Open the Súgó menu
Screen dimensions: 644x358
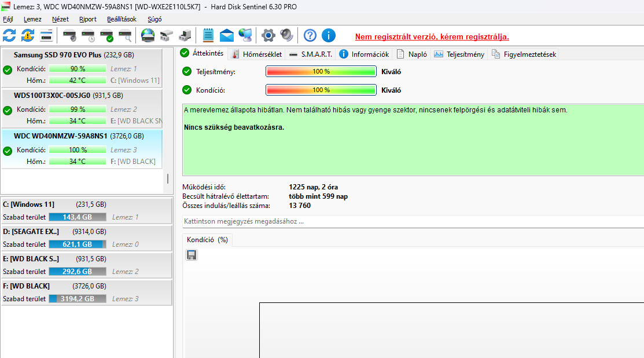point(154,19)
